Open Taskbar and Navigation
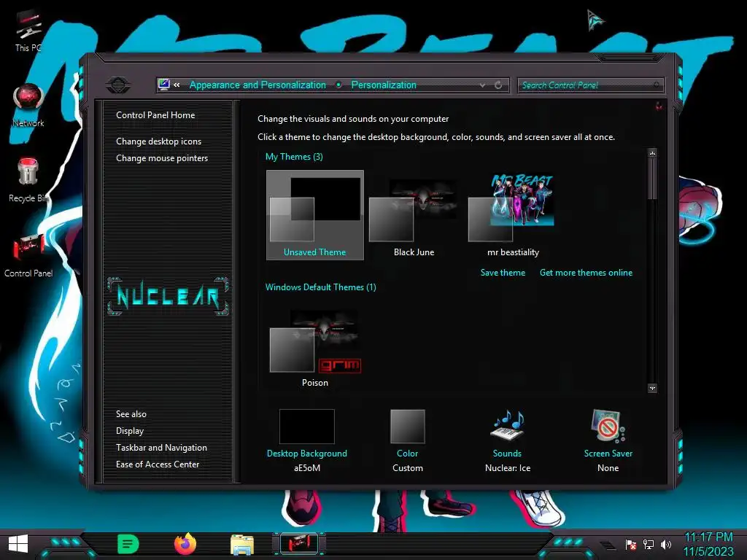The width and height of the screenshot is (747, 560). [161, 448]
